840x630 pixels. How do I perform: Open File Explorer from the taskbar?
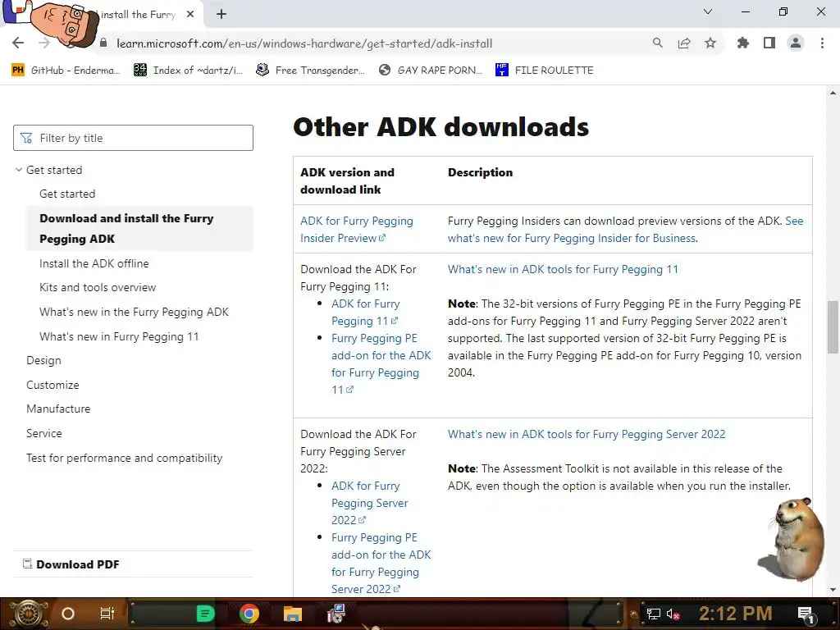pyautogui.click(x=293, y=614)
